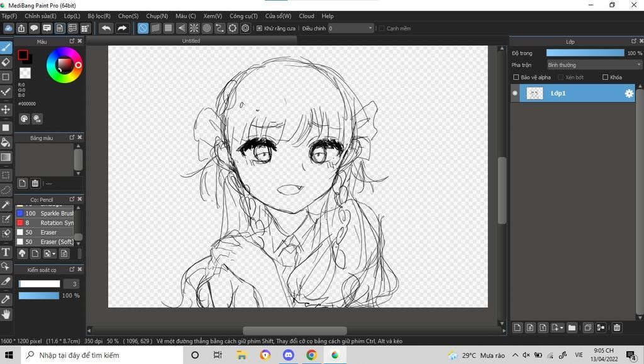Image resolution: width=644 pixels, height=364 pixels.
Task: Select the Eraser tool in left toolbar
Action: point(6,62)
